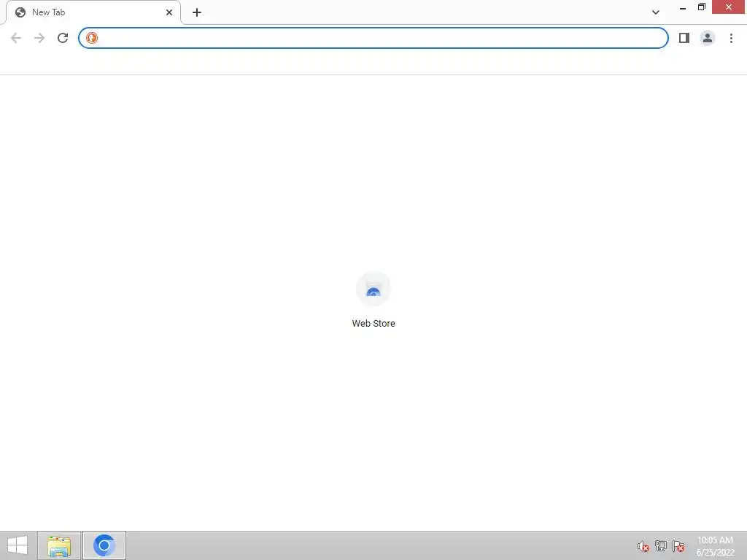The height and width of the screenshot is (560, 747).
Task: Close the browser window
Action: point(729,7)
